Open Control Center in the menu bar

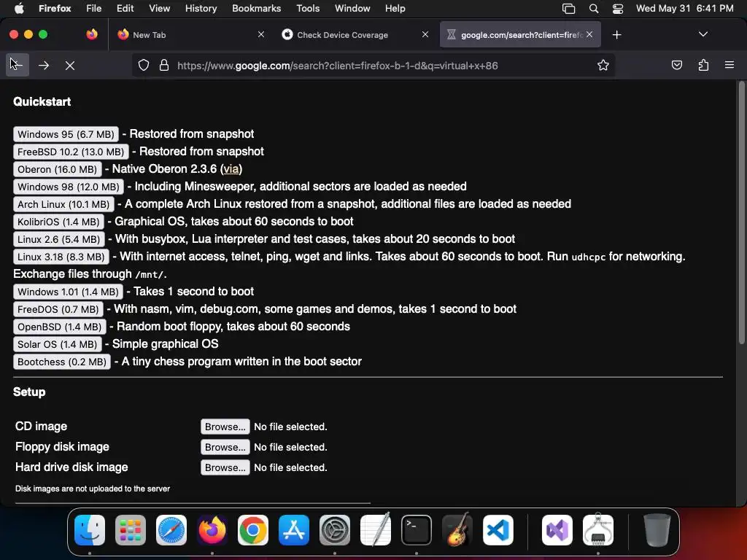click(618, 9)
